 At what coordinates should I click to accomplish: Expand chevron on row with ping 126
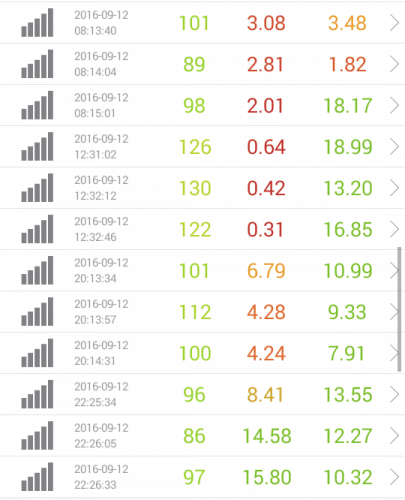[394, 147]
